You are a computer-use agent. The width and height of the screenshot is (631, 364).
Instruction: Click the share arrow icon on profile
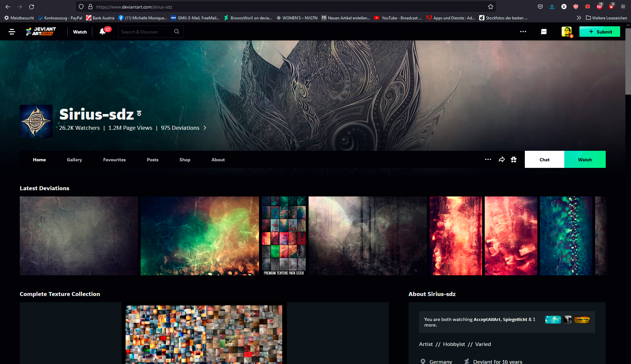[x=502, y=160]
